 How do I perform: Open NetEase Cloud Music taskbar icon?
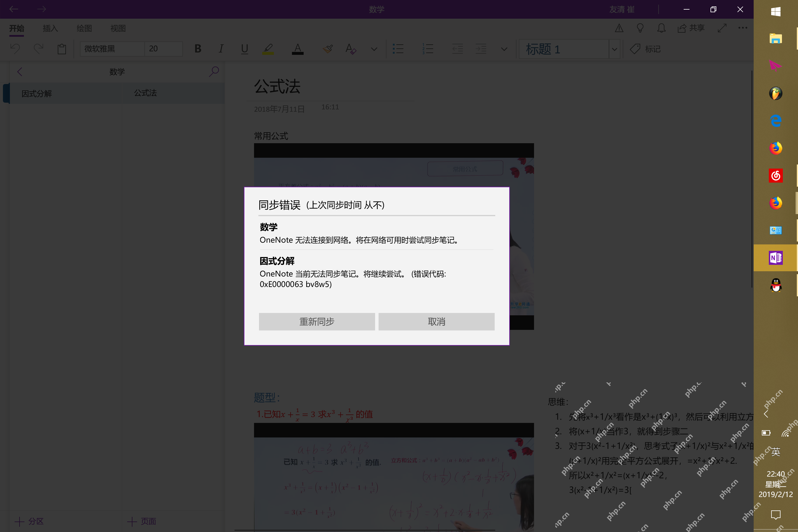[x=776, y=176]
